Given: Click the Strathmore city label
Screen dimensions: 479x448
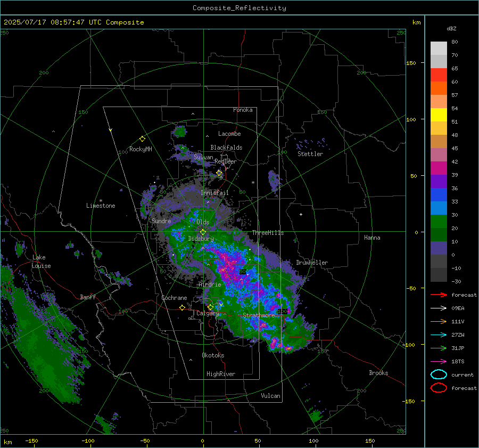Looking at the screenshot, I should pos(259,315).
